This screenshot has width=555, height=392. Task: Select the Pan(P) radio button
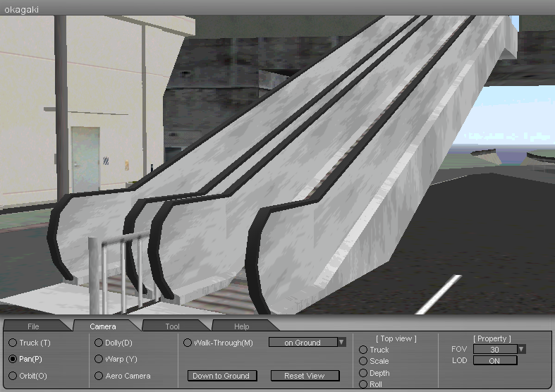13,359
